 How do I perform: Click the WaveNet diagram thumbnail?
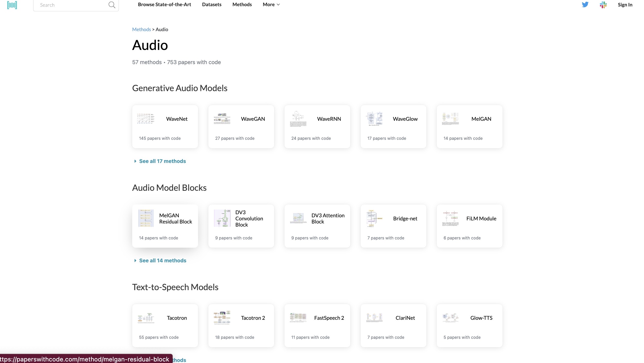click(146, 119)
